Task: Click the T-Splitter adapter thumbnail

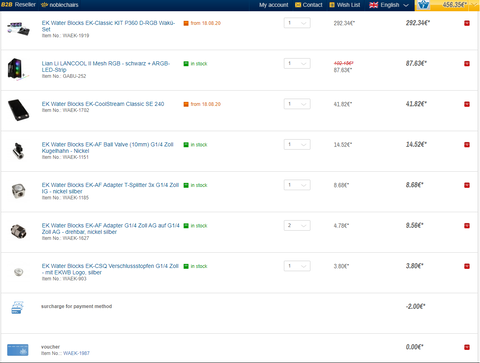Action: pos(18,191)
